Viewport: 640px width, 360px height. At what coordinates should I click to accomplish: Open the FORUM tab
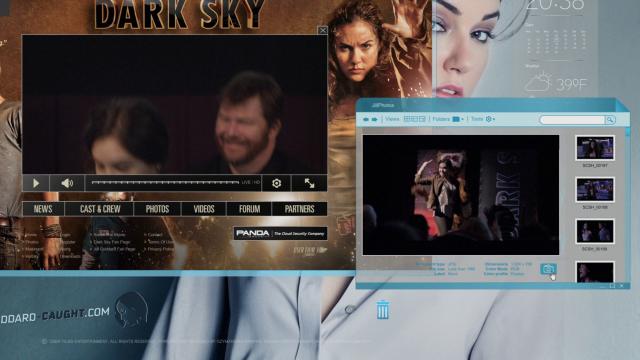pos(249,209)
